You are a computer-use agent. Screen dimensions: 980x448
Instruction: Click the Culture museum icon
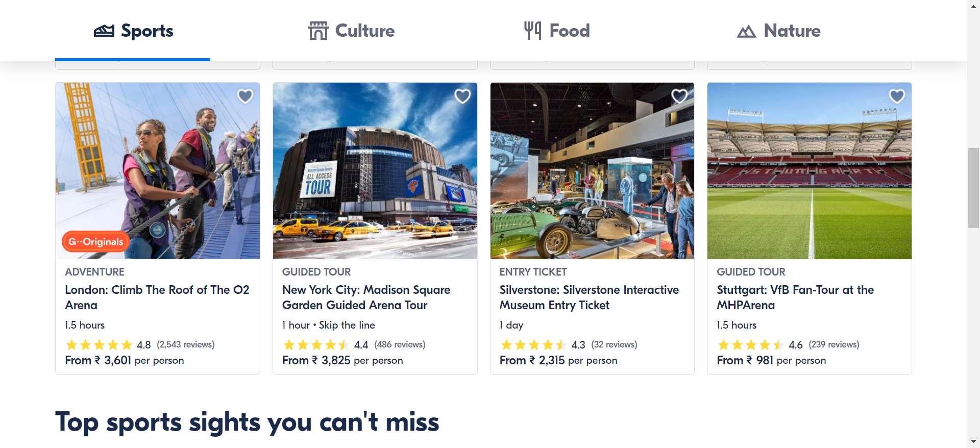(318, 31)
